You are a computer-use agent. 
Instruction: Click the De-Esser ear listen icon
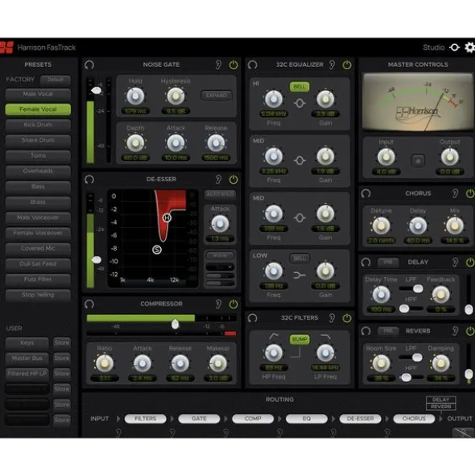point(218,180)
